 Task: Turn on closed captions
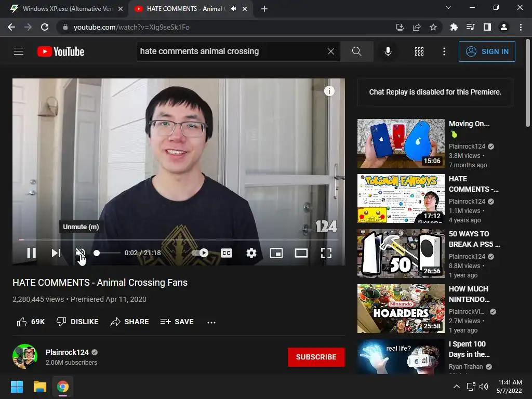[227, 253]
